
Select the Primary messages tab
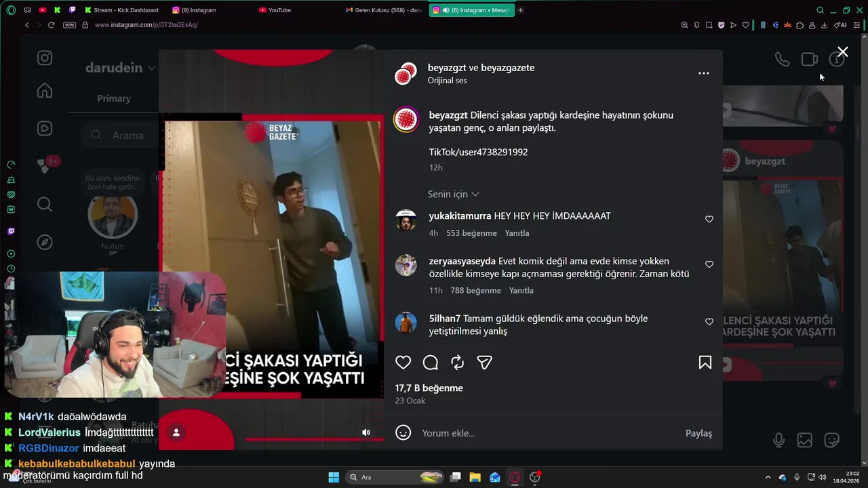114,98
